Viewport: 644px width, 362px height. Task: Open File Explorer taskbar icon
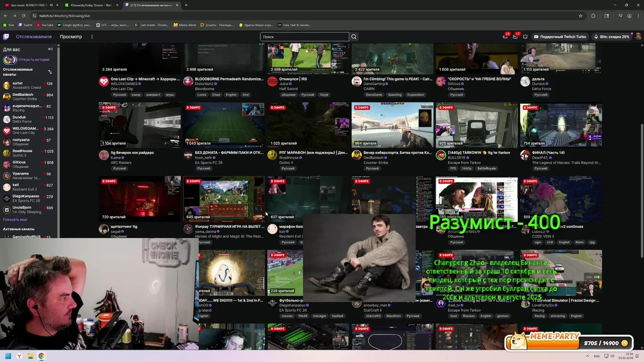pos(30,356)
